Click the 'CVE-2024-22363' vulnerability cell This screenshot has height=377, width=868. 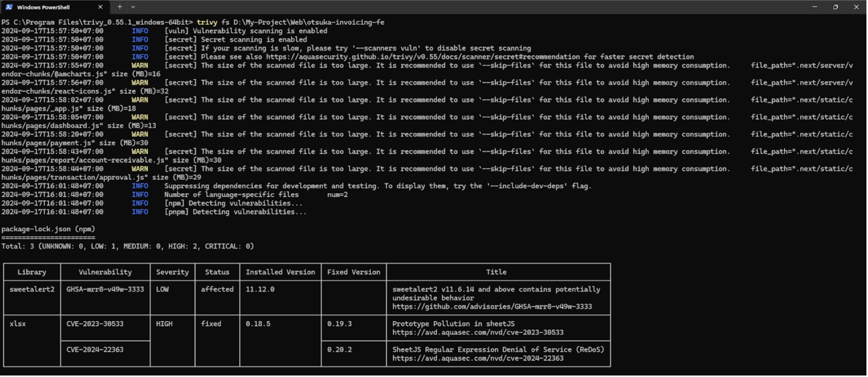(x=95, y=350)
